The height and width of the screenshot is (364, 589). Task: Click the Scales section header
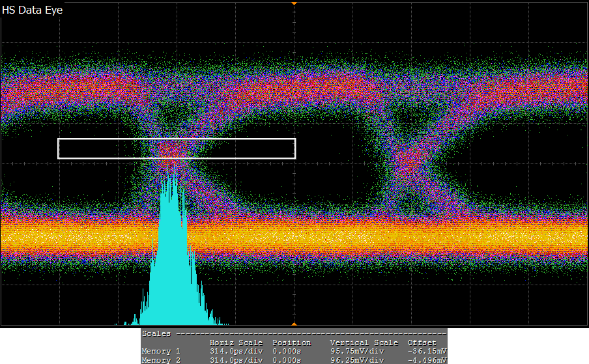tap(156, 333)
